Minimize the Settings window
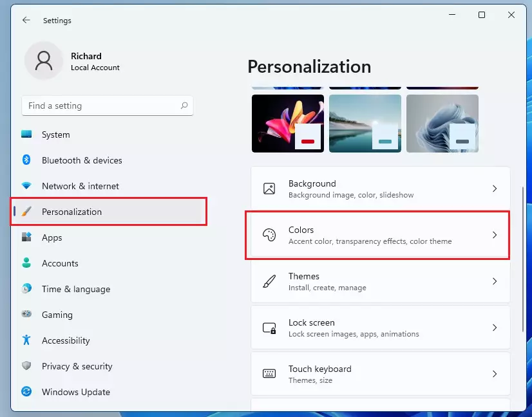The image size is (532, 417). point(452,15)
